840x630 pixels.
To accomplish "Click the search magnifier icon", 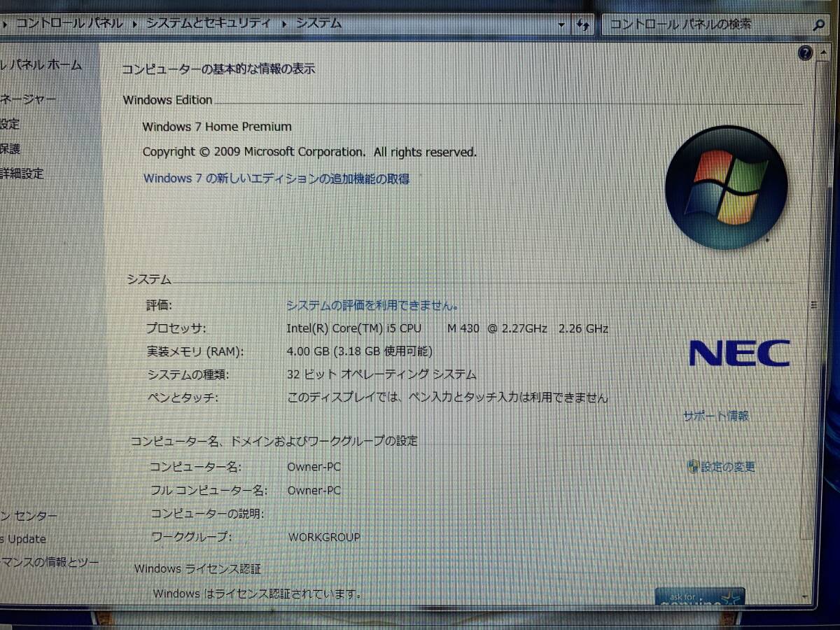I will tap(818, 24).
